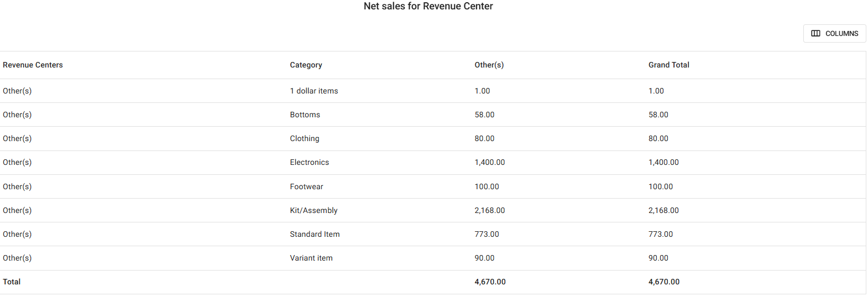Screen dimensions: 868x296
Task: Sort by the Revenue Centers column header
Action: coord(33,65)
